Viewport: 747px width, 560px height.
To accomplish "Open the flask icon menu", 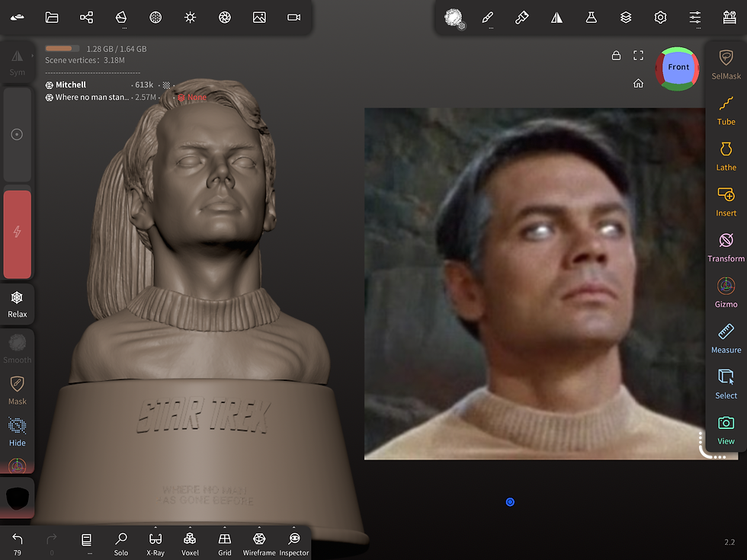I will [x=592, y=18].
